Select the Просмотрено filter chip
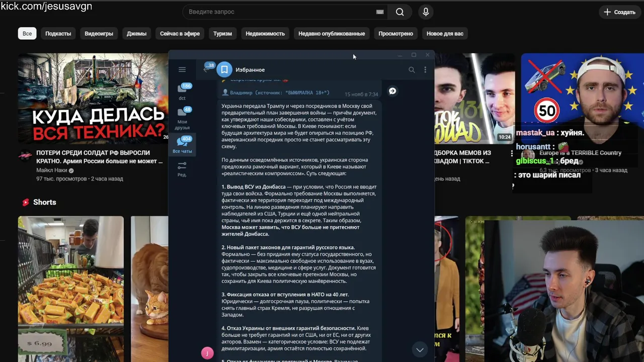 [x=396, y=34]
